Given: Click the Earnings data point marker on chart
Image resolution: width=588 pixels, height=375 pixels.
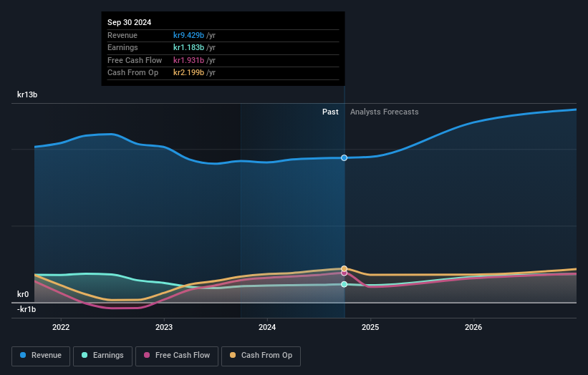Looking at the screenshot, I should [344, 284].
